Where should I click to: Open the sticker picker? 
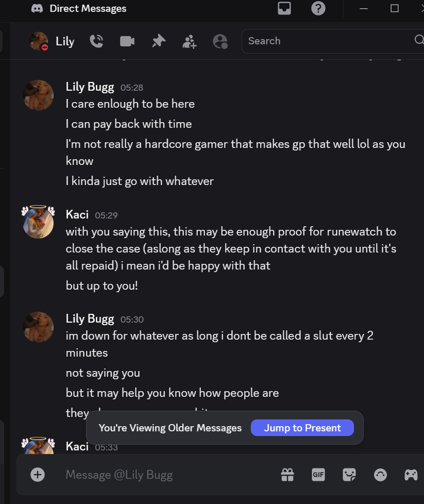coord(349,475)
